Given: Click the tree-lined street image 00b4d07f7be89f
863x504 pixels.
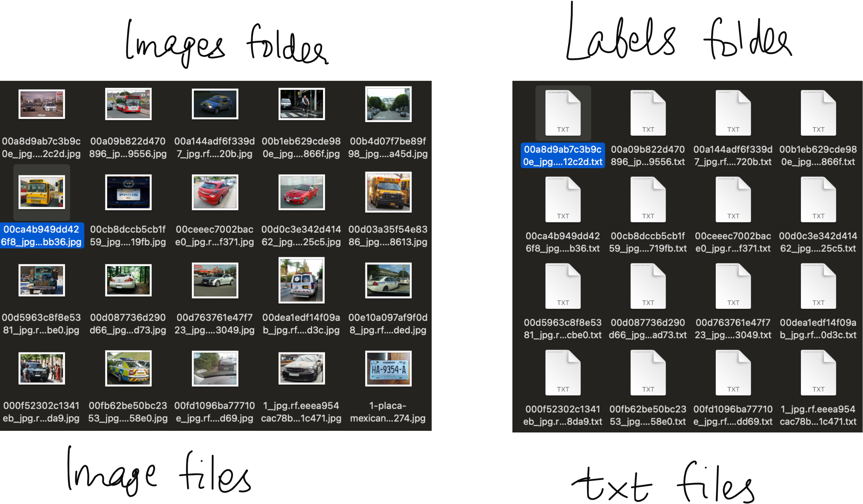Looking at the screenshot, I should click(x=388, y=104).
